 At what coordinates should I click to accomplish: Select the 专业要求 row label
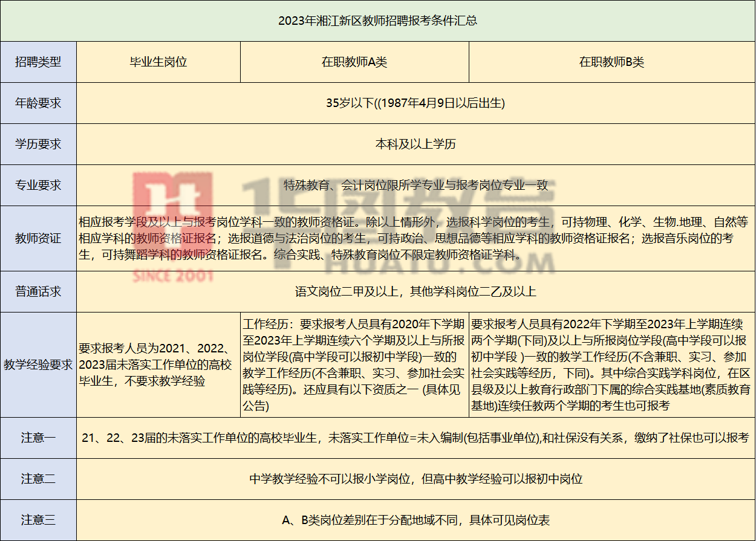click(38, 185)
